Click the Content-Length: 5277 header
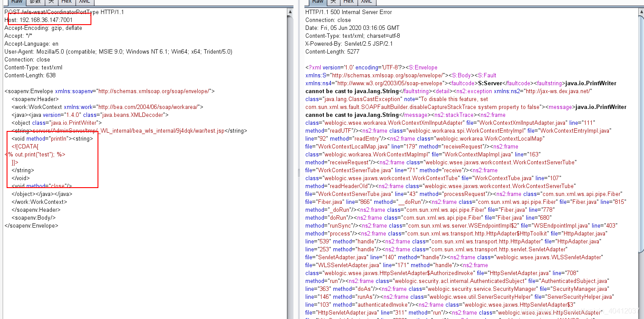The width and height of the screenshot is (644, 319). coord(332,51)
